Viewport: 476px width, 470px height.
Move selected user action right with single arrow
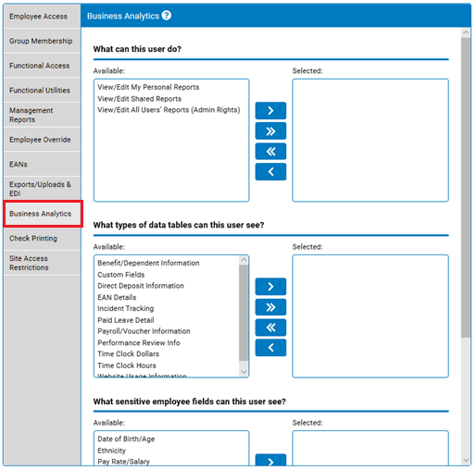point(270,110)
